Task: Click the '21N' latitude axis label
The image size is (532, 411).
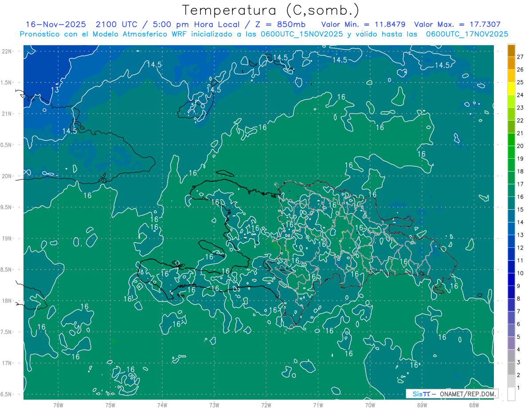Action: click(7, 114)
